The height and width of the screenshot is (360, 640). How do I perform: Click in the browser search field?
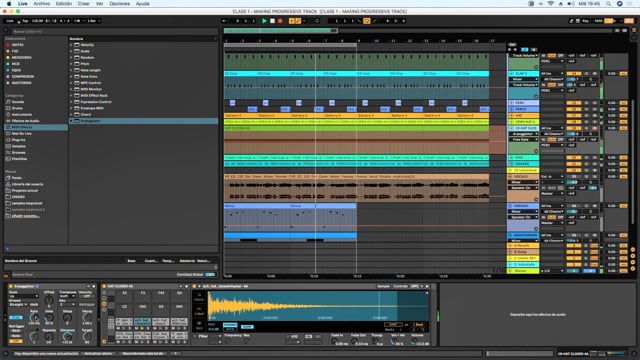114,31
